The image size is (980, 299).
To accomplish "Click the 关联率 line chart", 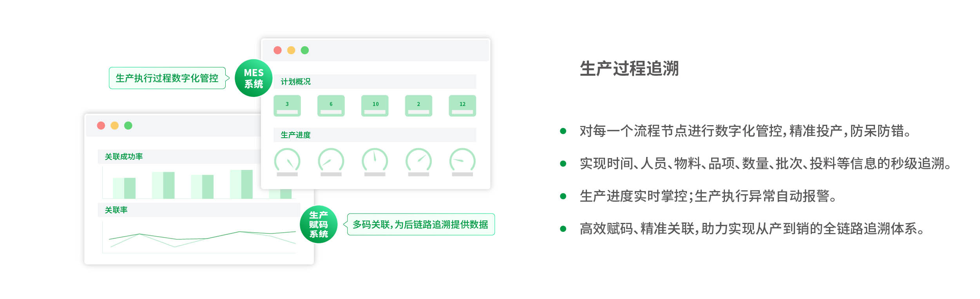I will click(x=200, y=238).
